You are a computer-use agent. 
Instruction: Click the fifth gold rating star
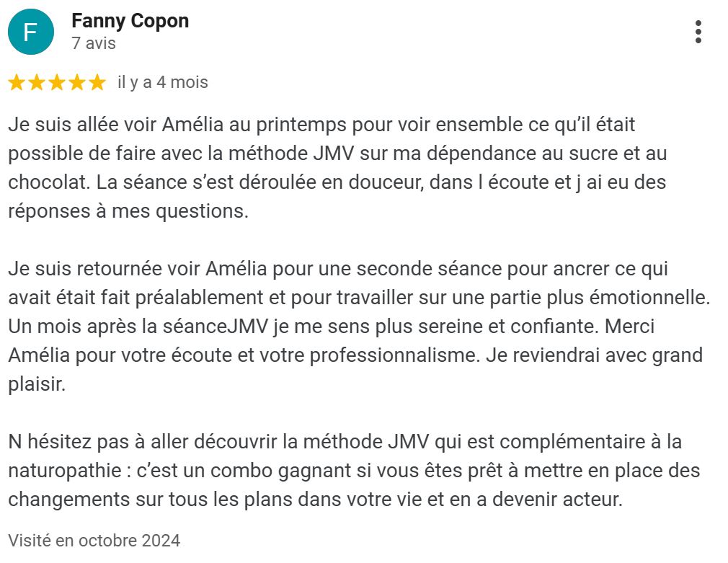tap(97, 83)
